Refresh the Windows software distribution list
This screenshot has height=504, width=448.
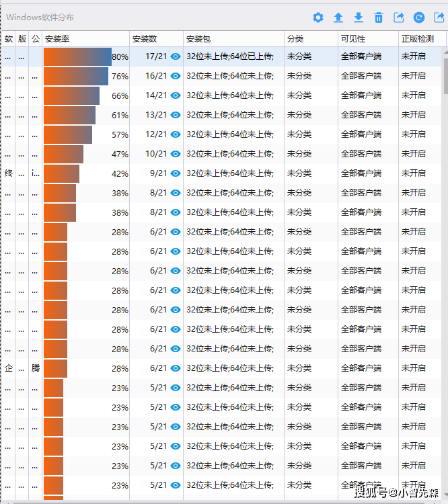point(419,17)
